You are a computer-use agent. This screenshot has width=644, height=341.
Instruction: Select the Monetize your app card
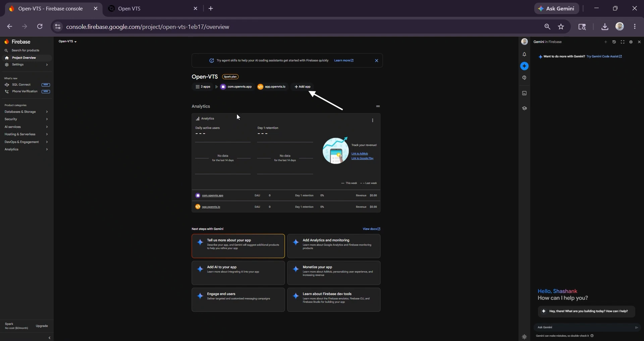point(334,273)
